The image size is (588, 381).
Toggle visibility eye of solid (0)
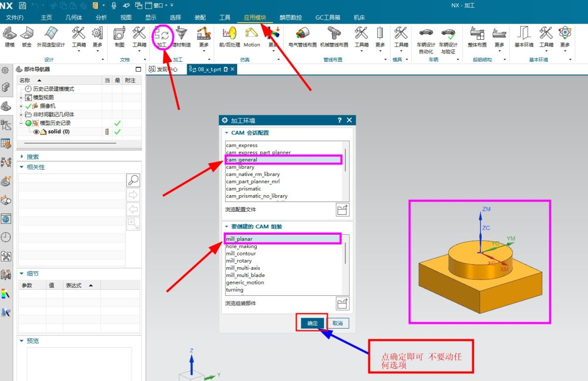36,132
